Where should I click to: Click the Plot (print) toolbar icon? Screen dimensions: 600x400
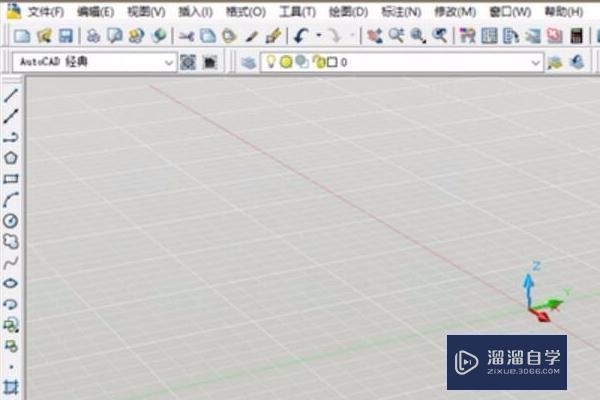point(93,36)
